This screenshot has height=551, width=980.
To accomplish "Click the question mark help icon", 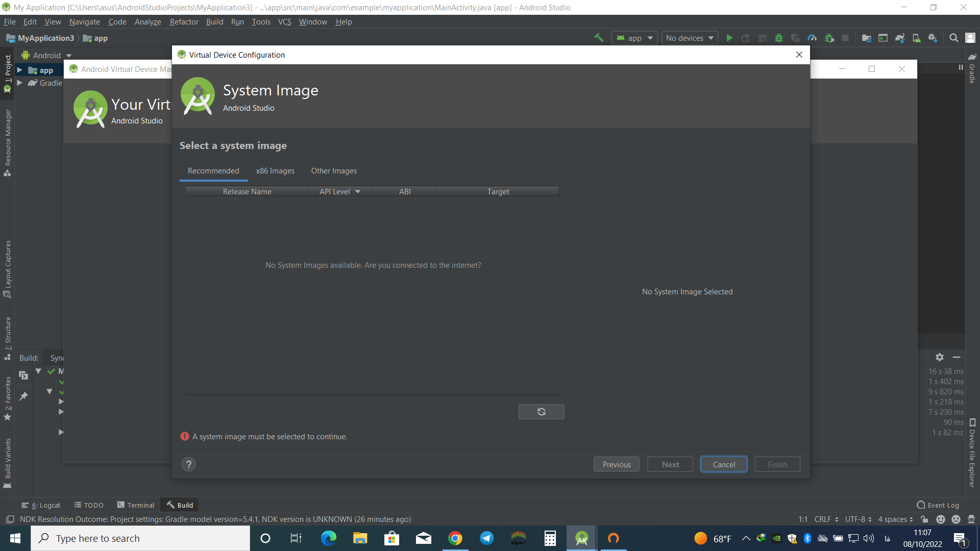I will tap(189, 464).
